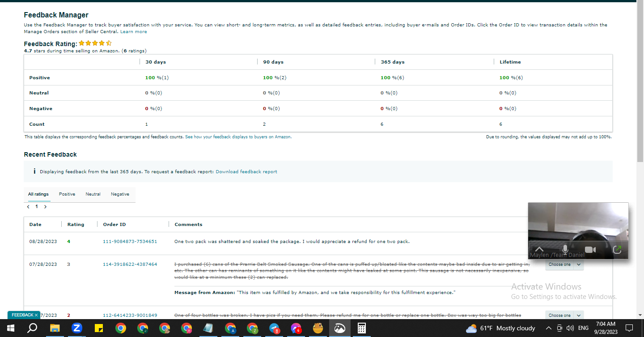Click the Zoom video thumbnail

point(578,230)
